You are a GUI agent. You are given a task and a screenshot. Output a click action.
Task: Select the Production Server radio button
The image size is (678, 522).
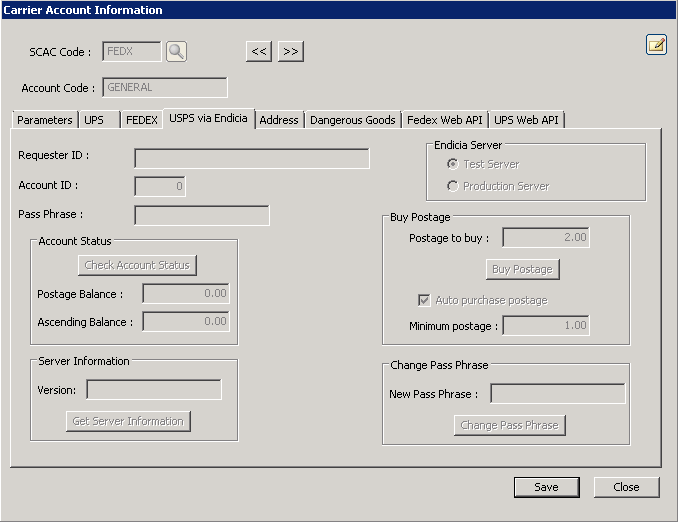(453, 186)
